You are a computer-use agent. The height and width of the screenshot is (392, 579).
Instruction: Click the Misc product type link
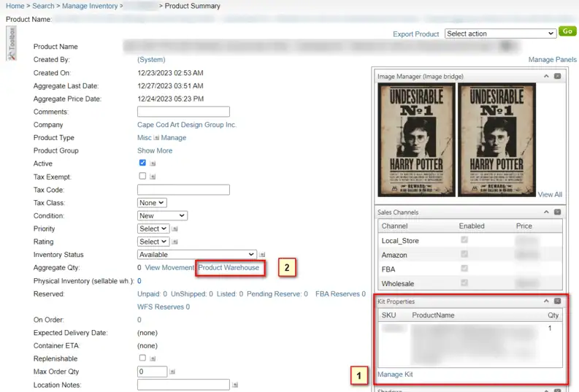tap(145, 138)
